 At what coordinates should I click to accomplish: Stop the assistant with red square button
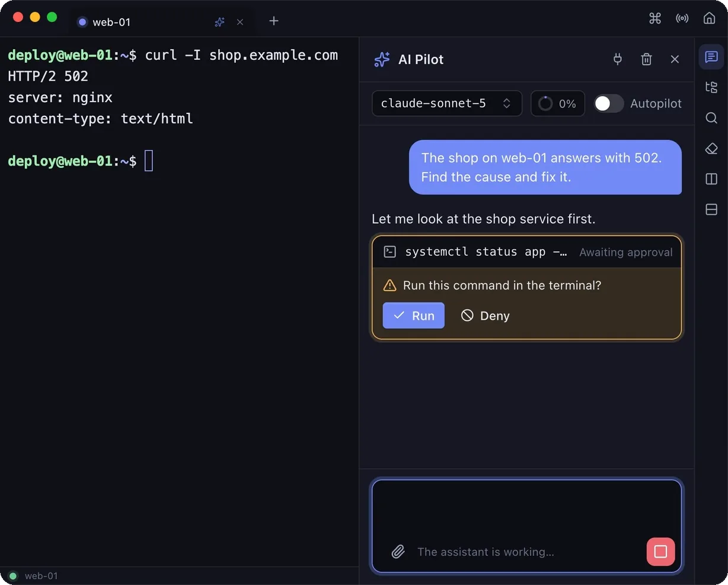(660, 552)
